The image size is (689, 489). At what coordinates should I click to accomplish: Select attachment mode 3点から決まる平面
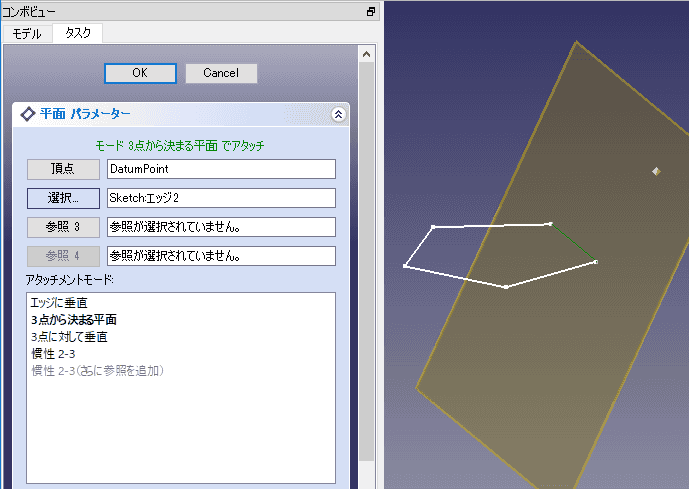coord(74,319)
